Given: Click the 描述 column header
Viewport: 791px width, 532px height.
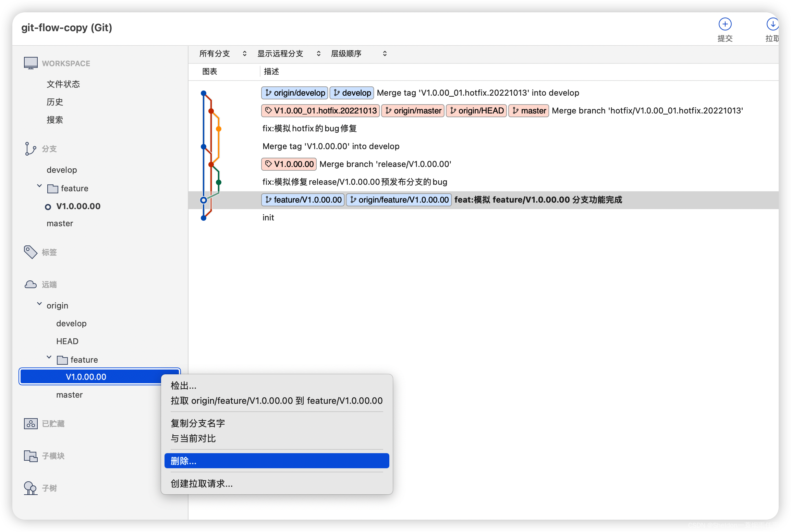Looking at the screenshot, I should click(x=271, y=71).
